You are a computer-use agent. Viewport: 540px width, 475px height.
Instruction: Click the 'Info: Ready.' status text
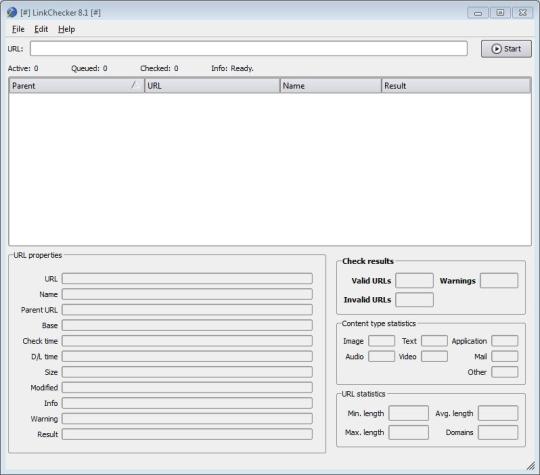coord(232,68)
